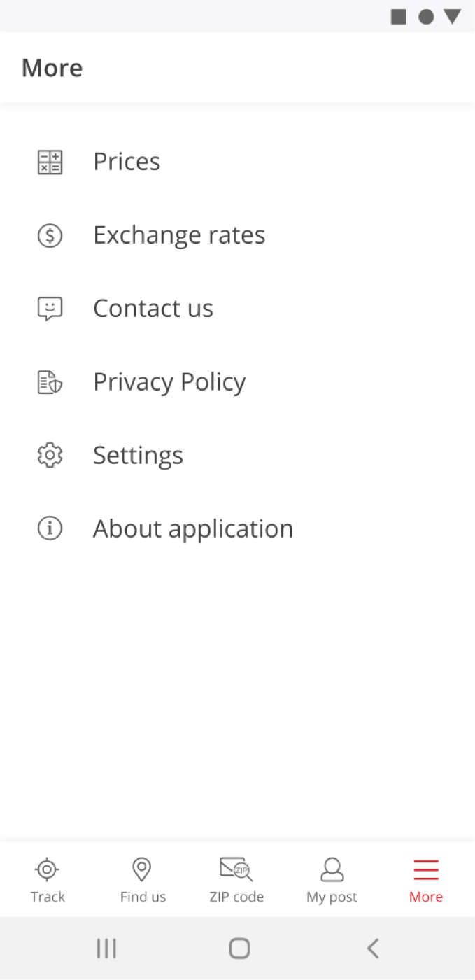
Task: Click the My post profile icon
Action: [x=332, y=869]
